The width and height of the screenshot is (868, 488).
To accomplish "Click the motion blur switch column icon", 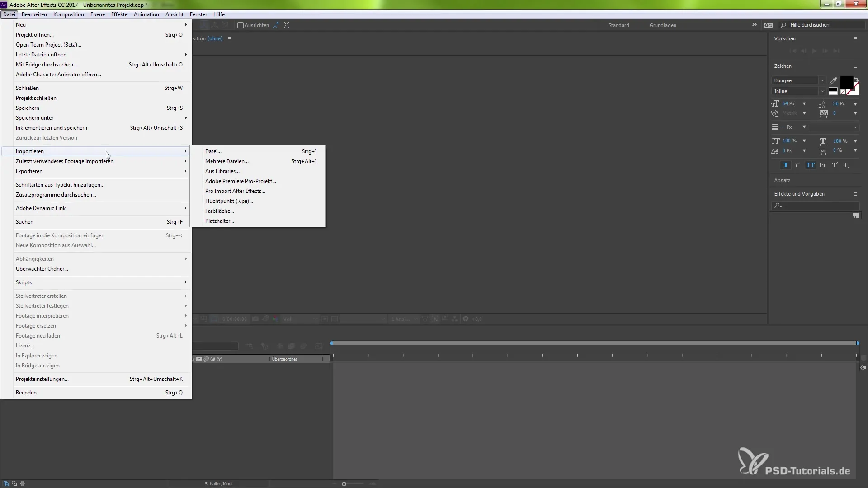I will coord(206,359).
